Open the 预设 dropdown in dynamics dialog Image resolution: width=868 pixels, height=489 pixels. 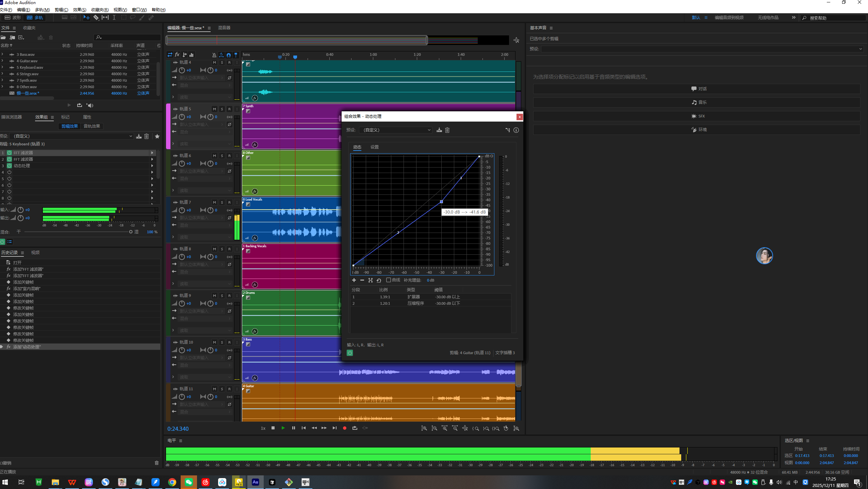(396, 130)
